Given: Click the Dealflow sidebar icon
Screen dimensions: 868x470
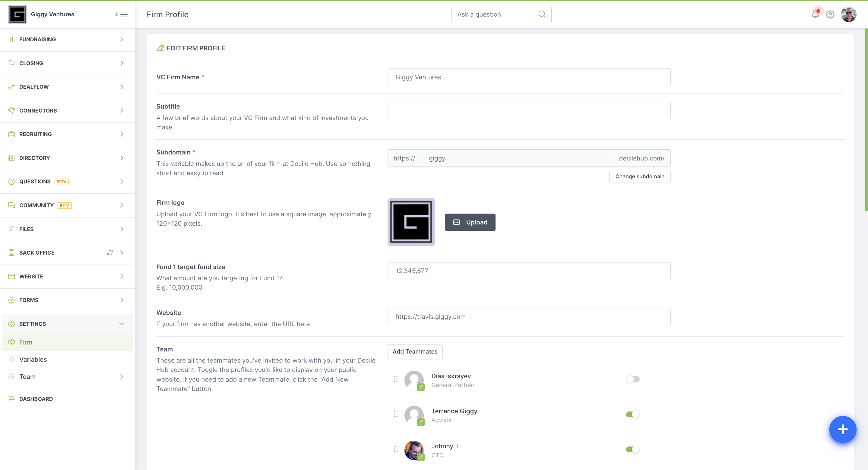Looking at the screenshot, I should coord(11,86).
